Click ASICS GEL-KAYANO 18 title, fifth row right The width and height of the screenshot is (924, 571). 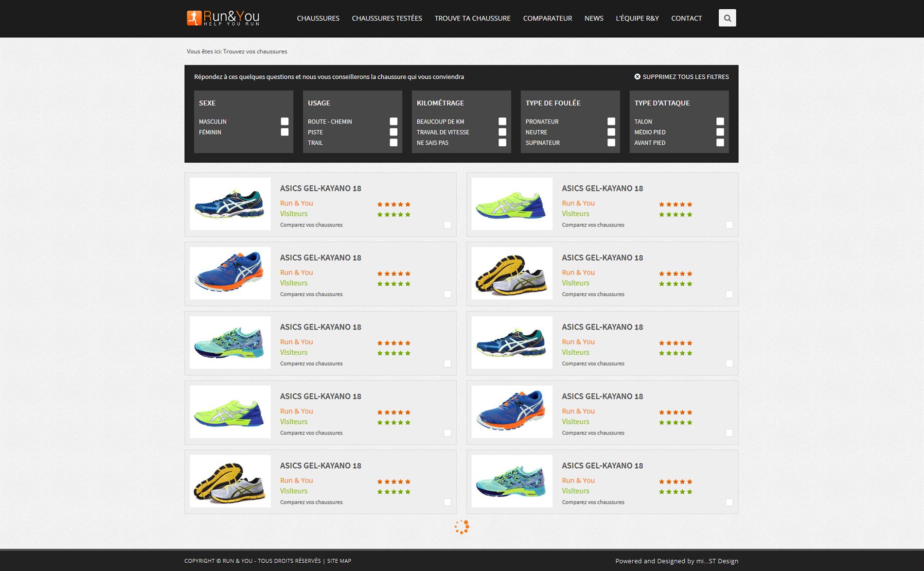click(602, 466)
